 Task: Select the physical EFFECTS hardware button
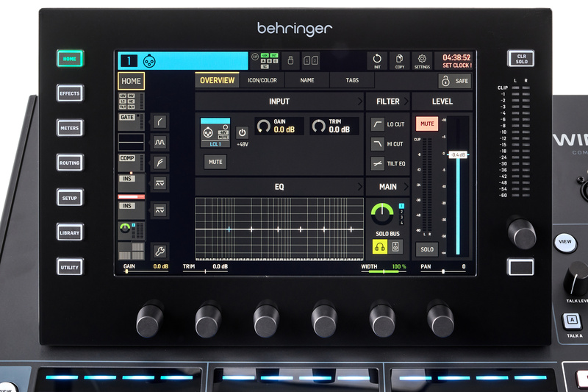[x=70, y=93]
